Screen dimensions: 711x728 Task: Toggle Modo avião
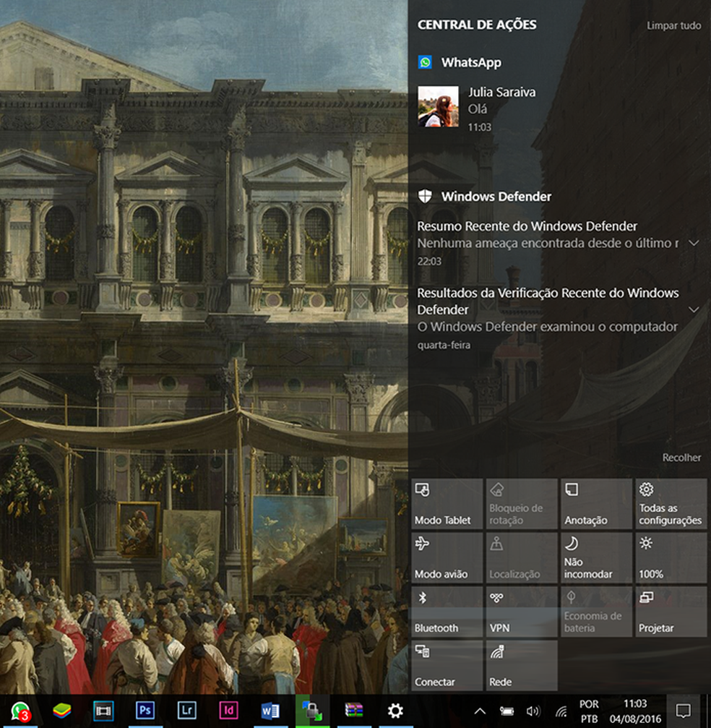coord(447,557)
